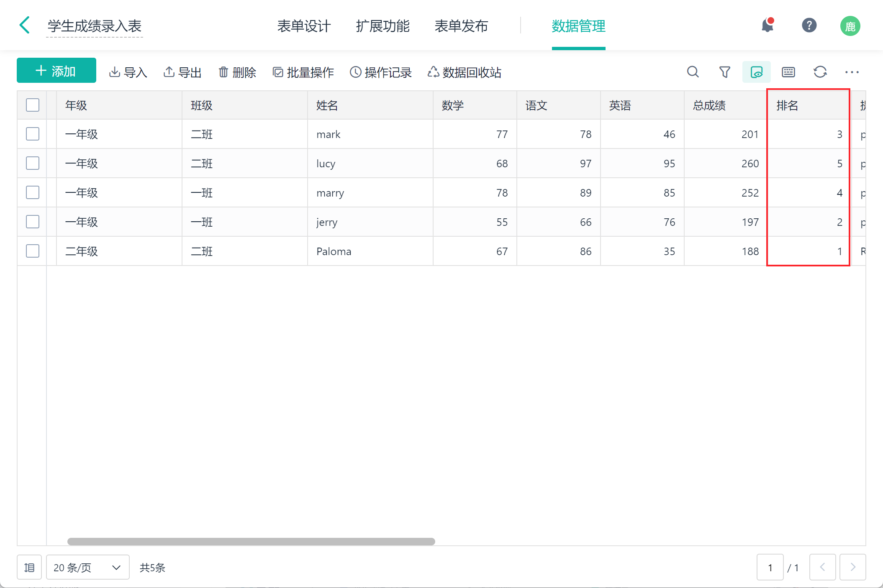Check the select-all header checkbox
This screenshot has height=588, width=883.
pyautogui.click(x=33, y=105)
